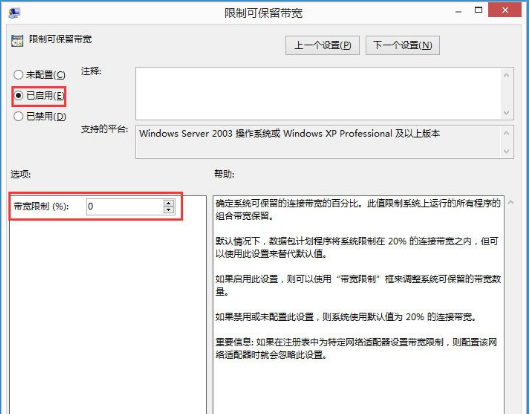530x414 pixels.
Task: Decrease 带宽限制 value with down arrow
Action: point(169,210)
